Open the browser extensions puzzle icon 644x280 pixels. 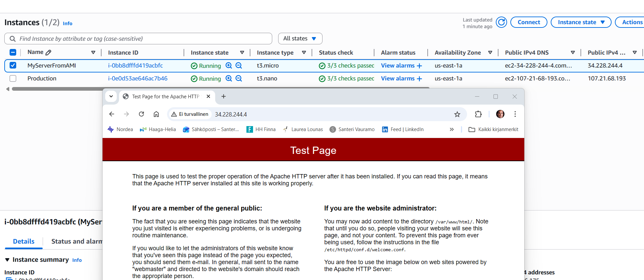pyautogui.click(x=478, y=114)
